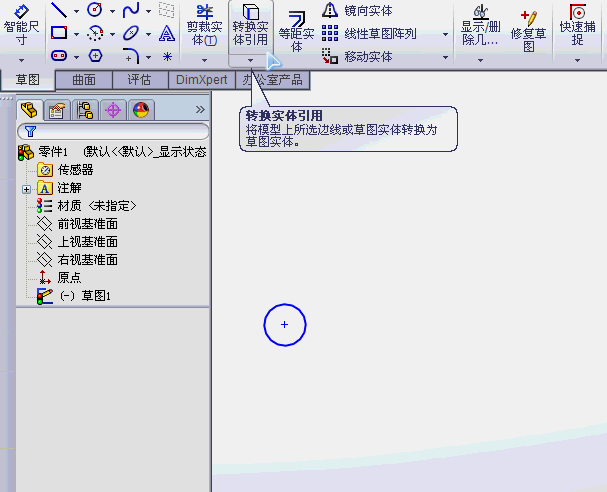Image resolution: width=607 pixels, height=492 pixels.
Task: Open dropdown arrow next to Slot tool
Action: (x=76, y=58)
